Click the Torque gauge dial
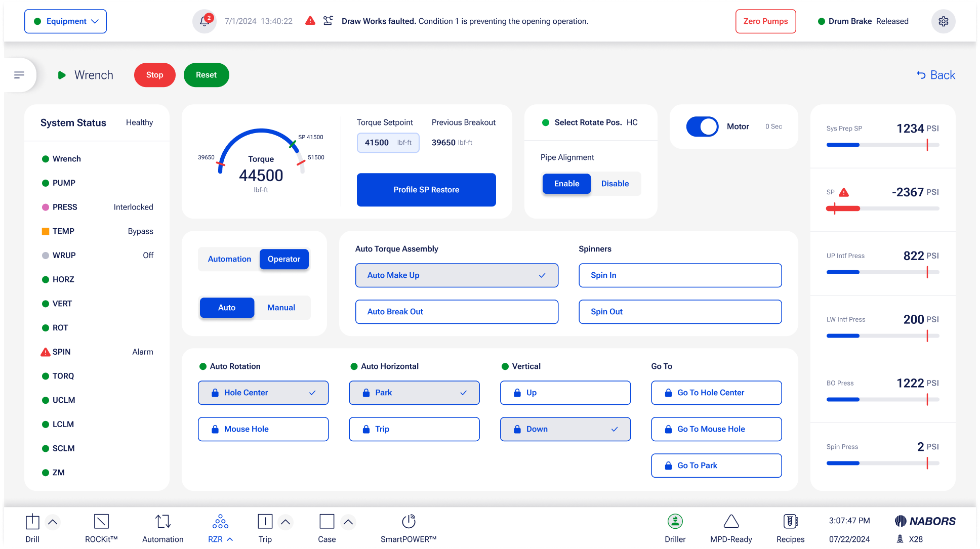This screenshot has width=980, height=549. (x=261, y=159)
